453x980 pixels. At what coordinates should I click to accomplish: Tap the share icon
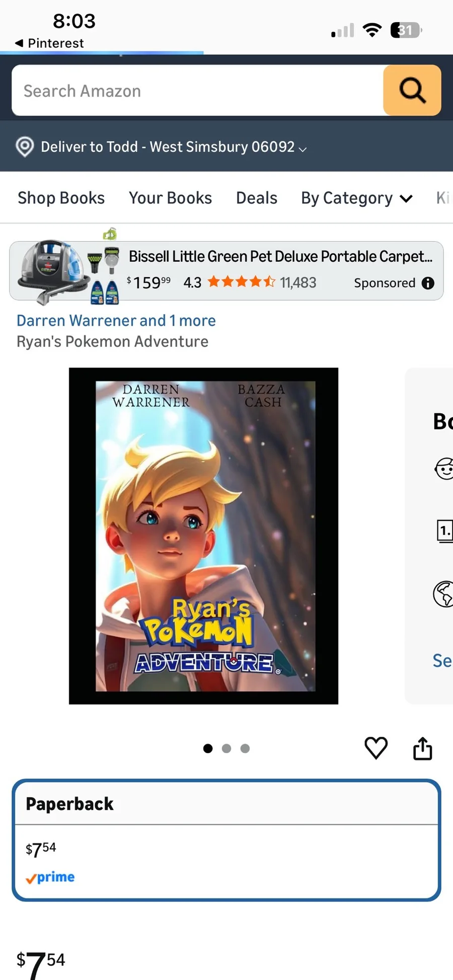pos(423,748)
